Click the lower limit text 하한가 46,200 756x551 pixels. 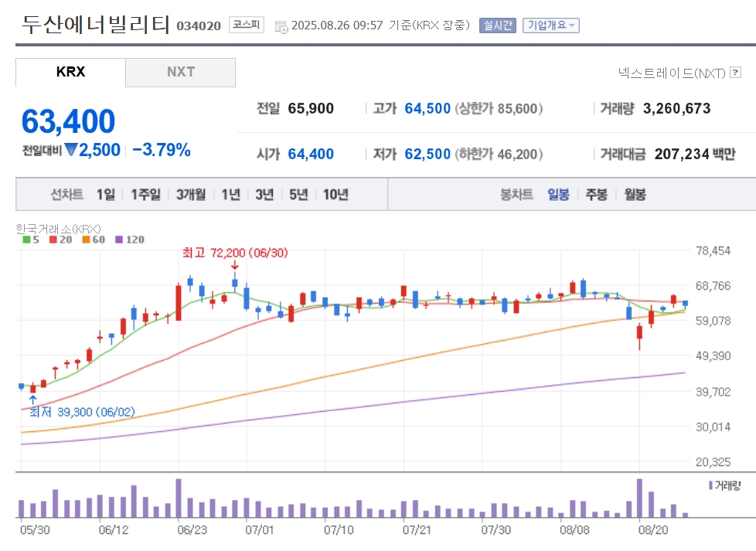[499, 154]
